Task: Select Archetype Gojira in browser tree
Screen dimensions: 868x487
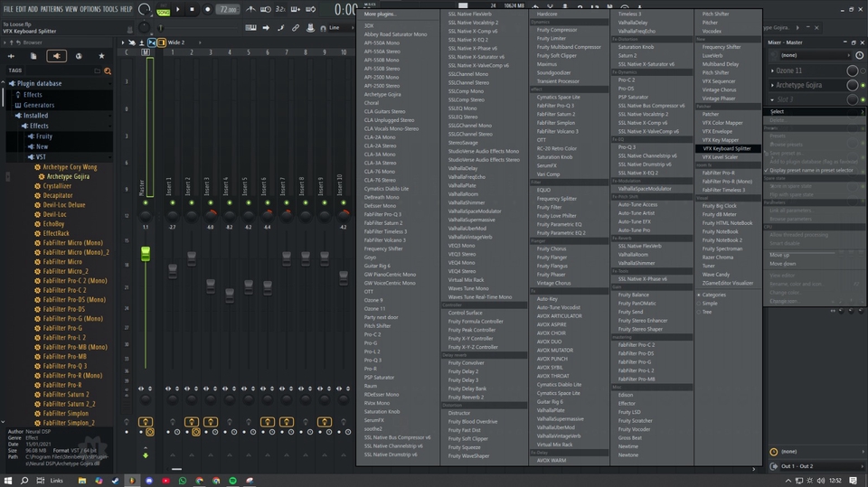Action: [68, 176]
